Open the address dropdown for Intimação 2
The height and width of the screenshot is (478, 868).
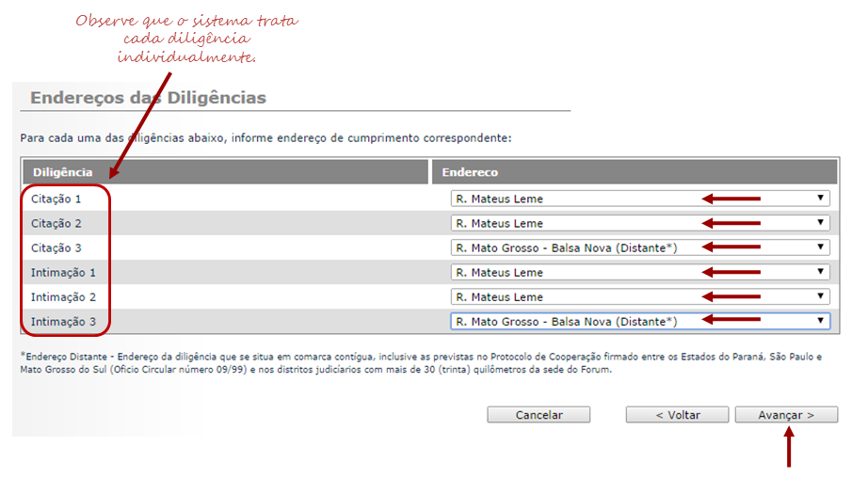pyautogui.click(x=640, y=296)
